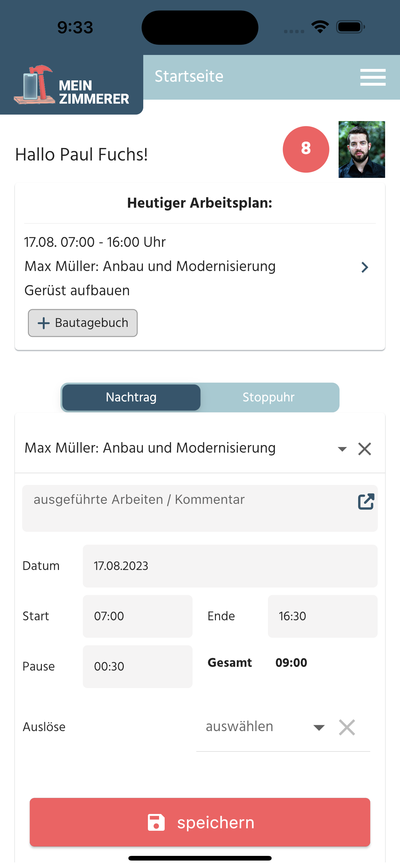Add a Bautagebuch entry
Viewport: 400px width, 868px height.
pos(83,323)
